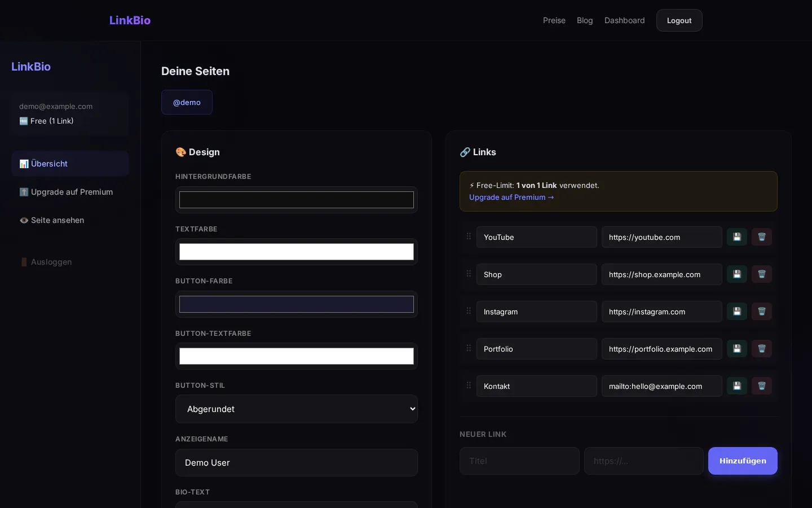Click the LinkBio logo in sidebar
Image resolution: width=812 pixels, height=508 pixels.
(31, 67)
